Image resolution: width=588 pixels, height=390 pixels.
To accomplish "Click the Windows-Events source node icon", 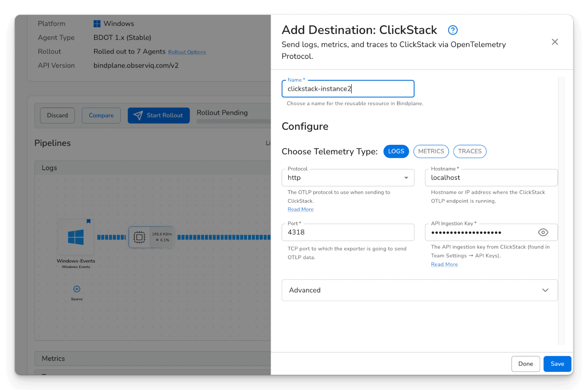I will [x=76, y=237].
